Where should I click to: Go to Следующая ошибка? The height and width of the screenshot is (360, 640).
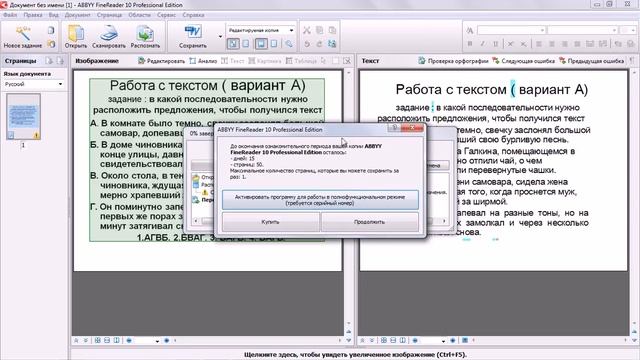point(523,61)
